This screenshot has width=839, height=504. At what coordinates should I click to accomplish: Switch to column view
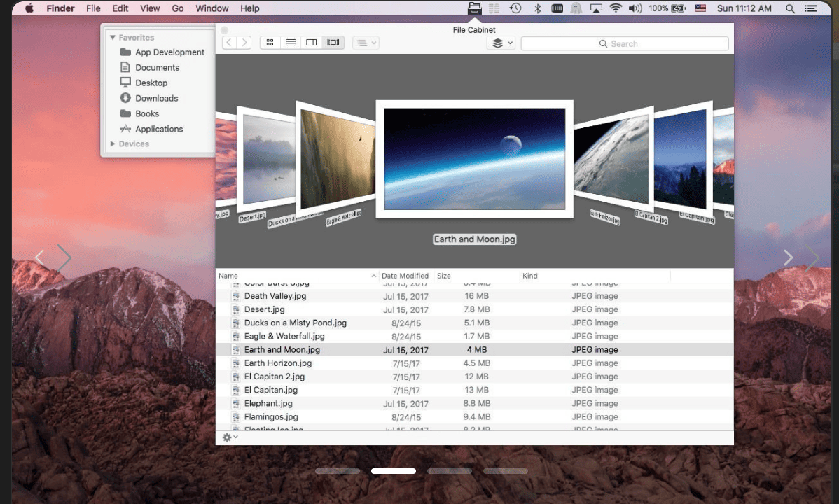pyautogui.click(x=312, y=42)
